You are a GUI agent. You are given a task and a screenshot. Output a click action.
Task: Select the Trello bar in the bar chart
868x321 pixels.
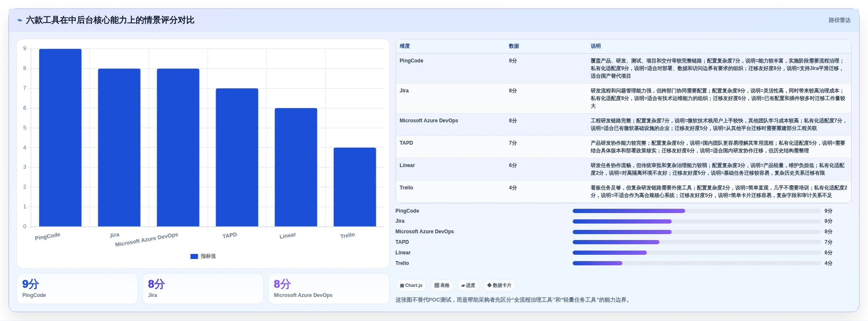coord(355,187)
